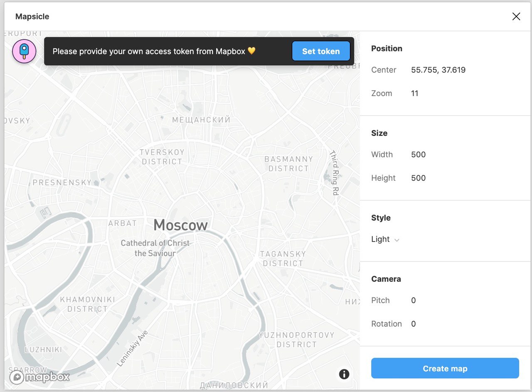The height and width of the screenshot is (392, 532).
Task: Click the Tagansky District map label
Action: (283, 259)
